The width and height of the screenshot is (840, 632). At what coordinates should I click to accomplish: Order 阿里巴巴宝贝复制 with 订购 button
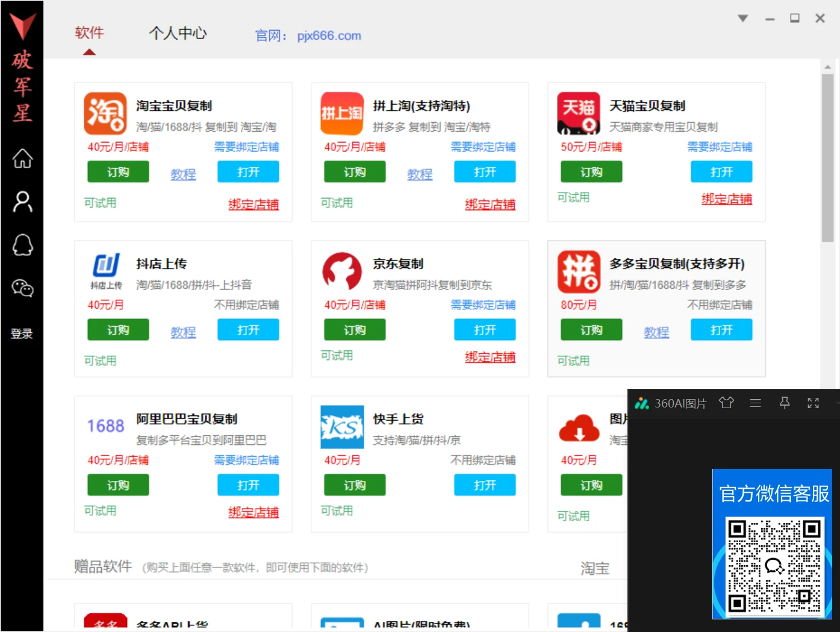(118, 485)
